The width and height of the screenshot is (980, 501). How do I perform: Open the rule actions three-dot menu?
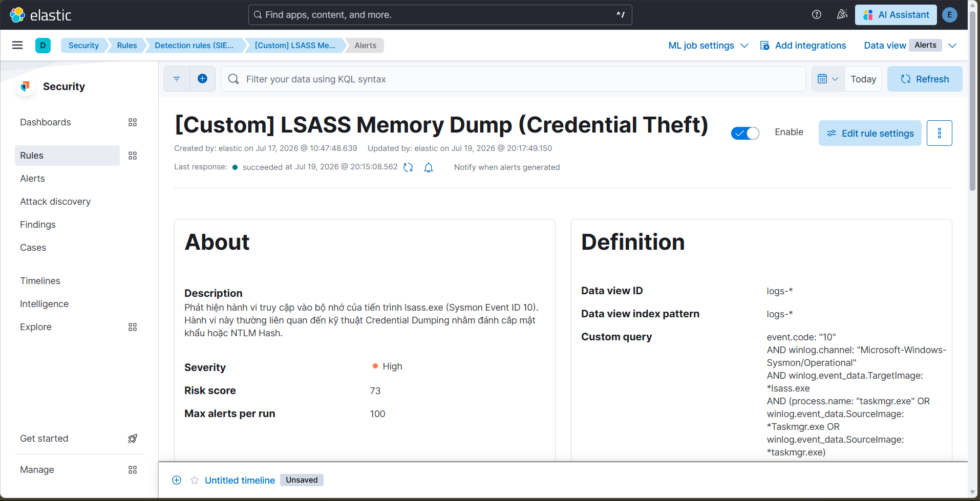[x=940, y=133]
